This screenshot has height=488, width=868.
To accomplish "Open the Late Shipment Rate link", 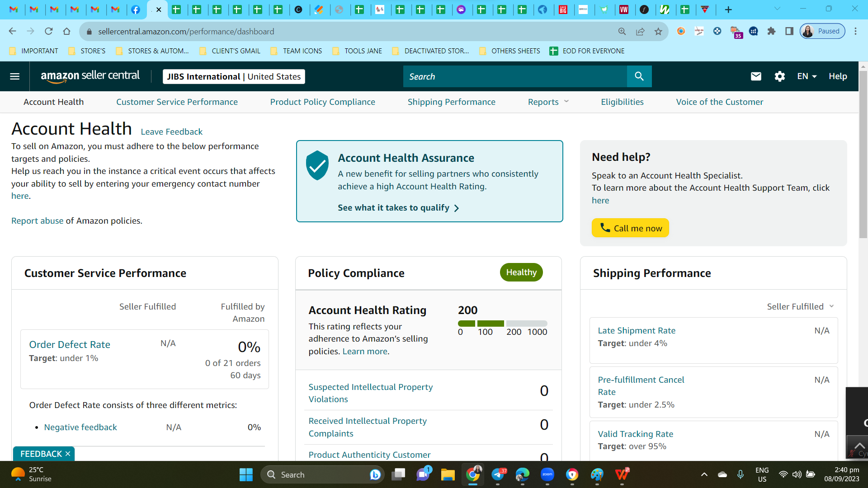I will tap(637, 330).
